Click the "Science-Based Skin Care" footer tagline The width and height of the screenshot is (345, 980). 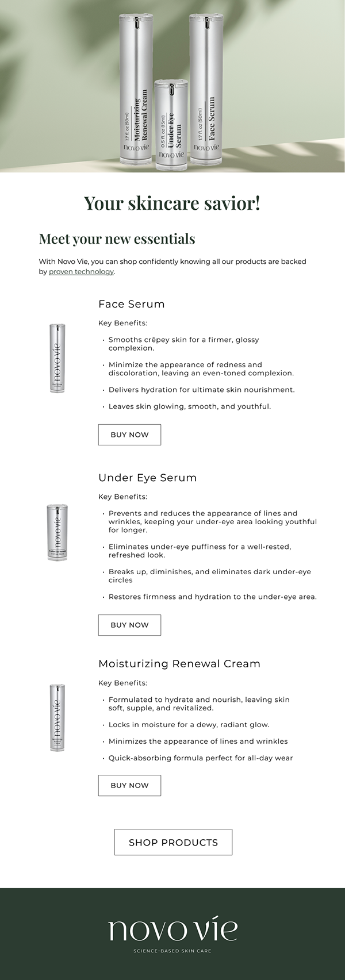pyautogui.click(x=172, y=951)
